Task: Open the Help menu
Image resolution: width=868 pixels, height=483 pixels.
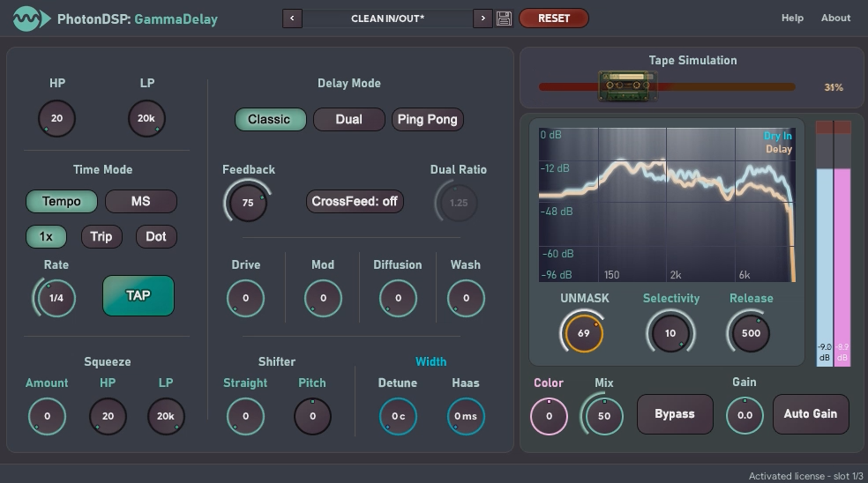Action: [792, 18]
